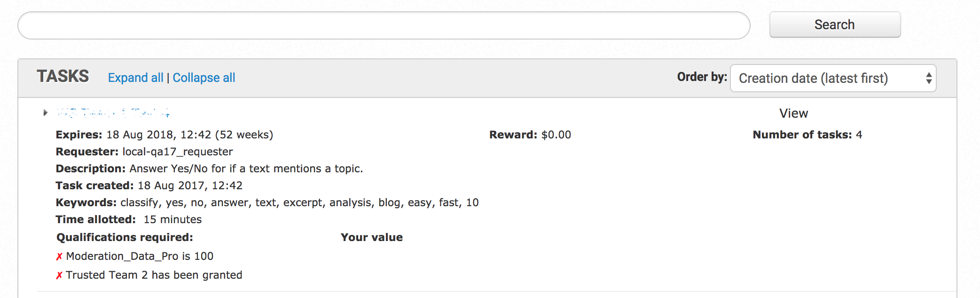The image size is (980, 298).
Task: Click the Expires date text
Action: click(190, 135)
